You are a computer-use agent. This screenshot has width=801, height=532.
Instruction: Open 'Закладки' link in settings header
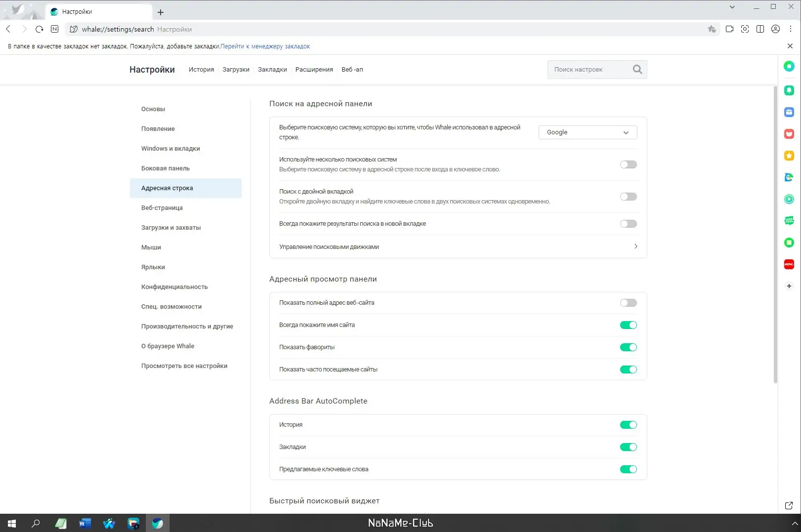272,70
